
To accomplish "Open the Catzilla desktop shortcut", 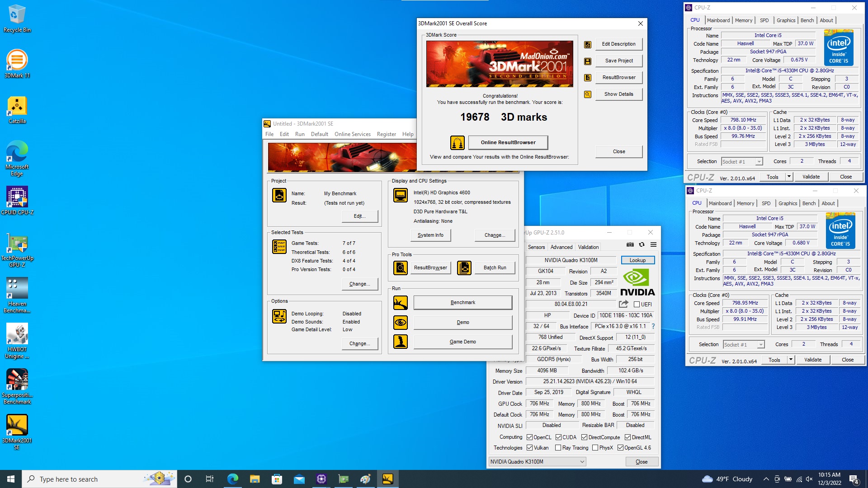I will point(17,110).
